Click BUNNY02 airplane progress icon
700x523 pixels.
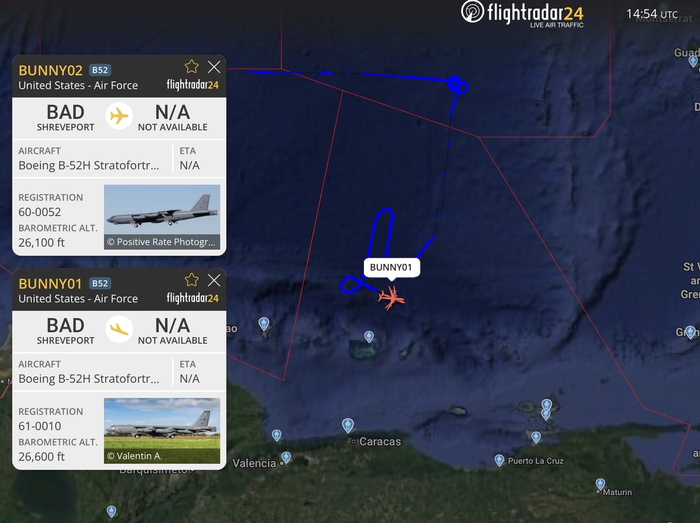point(119,116)
